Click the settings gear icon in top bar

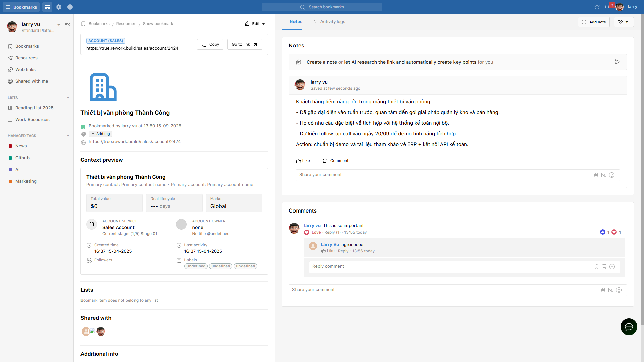click(x=59, y=7)
